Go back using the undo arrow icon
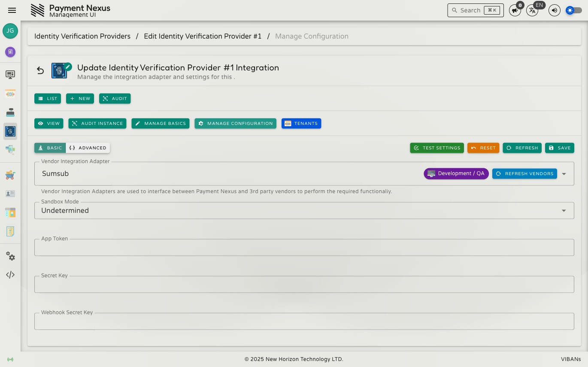588x367 pixels. [40, 70]
